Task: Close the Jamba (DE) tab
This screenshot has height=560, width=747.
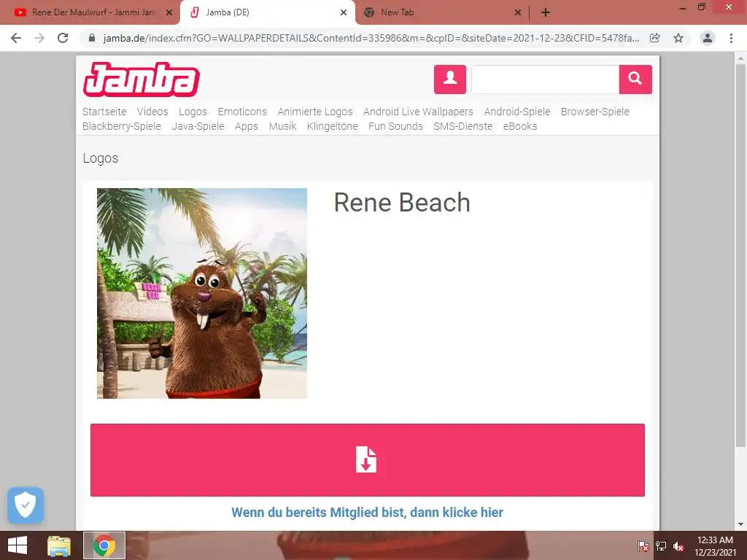Action: click(344, 12)
